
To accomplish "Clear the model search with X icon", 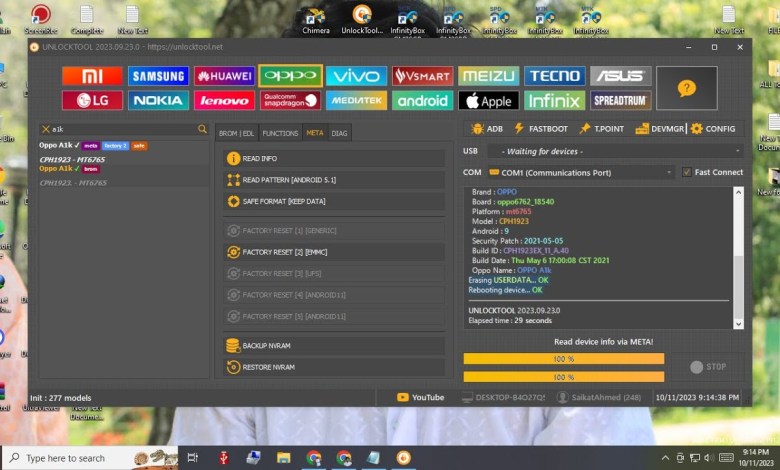I will 46,129.
